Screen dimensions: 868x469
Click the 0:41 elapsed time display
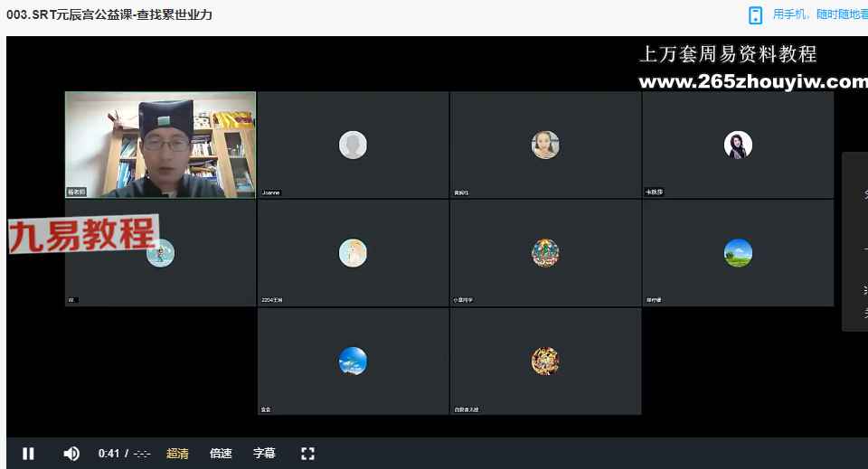pyautogui.click(x=108, y=454)
